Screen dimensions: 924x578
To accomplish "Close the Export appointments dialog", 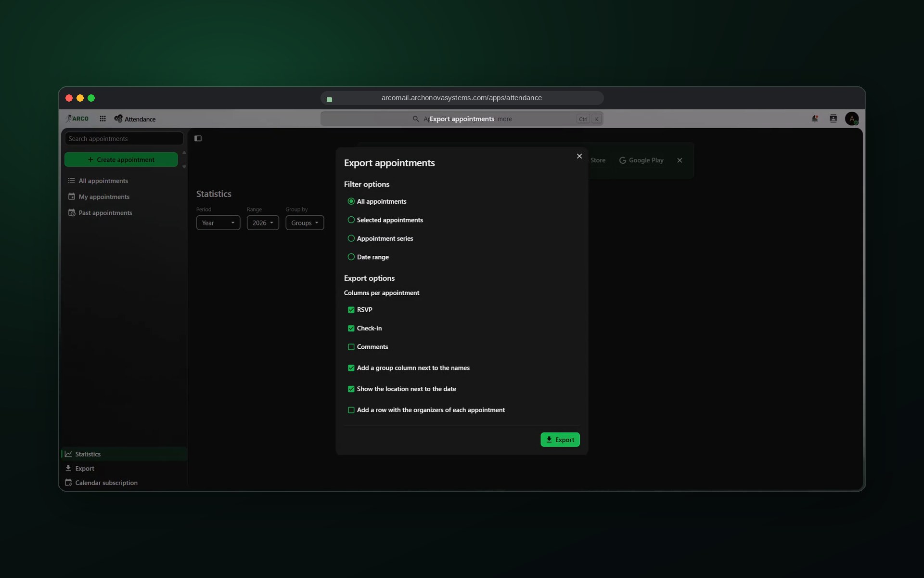I will point(579,156).
